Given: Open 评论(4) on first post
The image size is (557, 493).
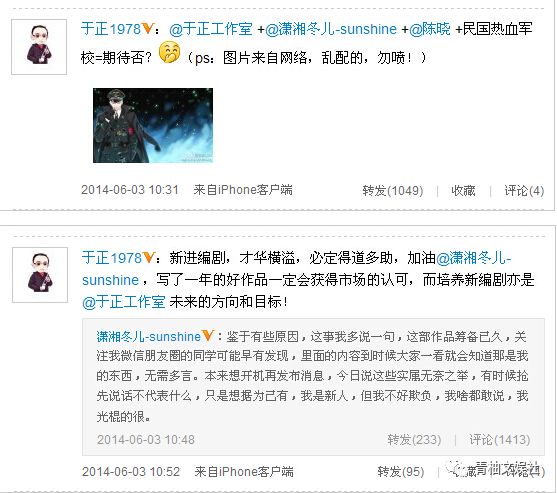Looking at the screenshot, I should point(524,191).
